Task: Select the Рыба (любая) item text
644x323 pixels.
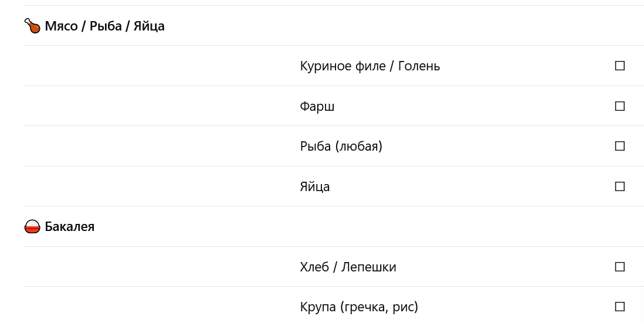Action: pyautogui.click(x=341, y=146)
